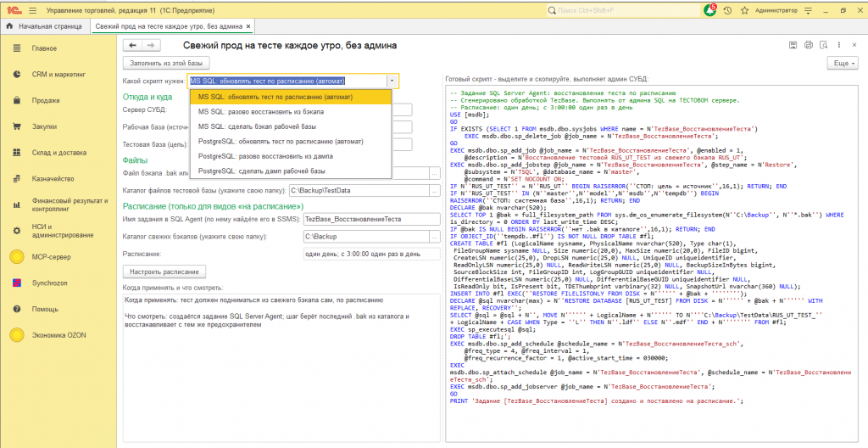Screen dimensions: 868x448
Task: Open CRM и маркетинг section
Action: pyautogui.click(x=58, y=75)
